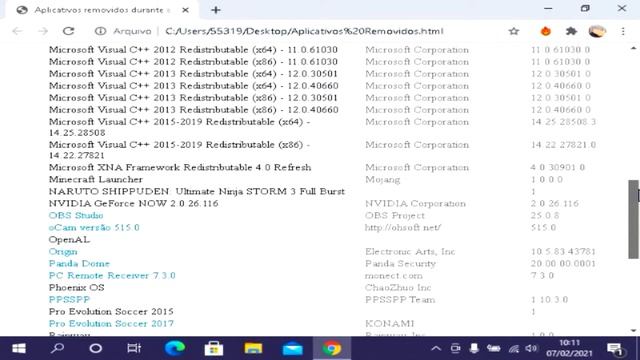Image resolution: width=640 pixels, height=360 pixels.
Task: Click the Electronic Arts, Inc publisher text
Action: [410, 251]
